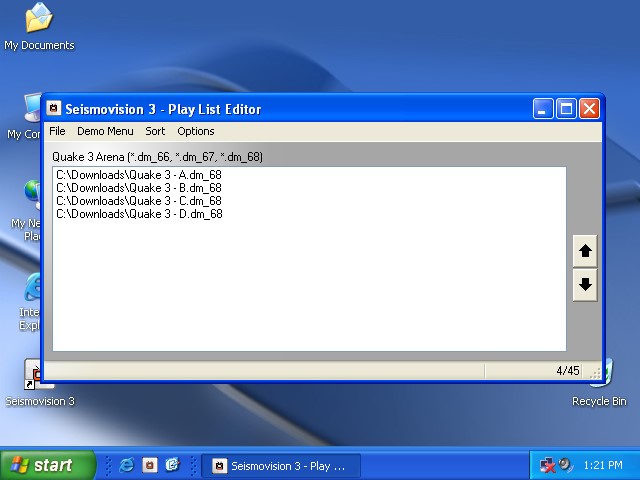Open the Demo Menu
640x480 pixels.
point(105,131)
